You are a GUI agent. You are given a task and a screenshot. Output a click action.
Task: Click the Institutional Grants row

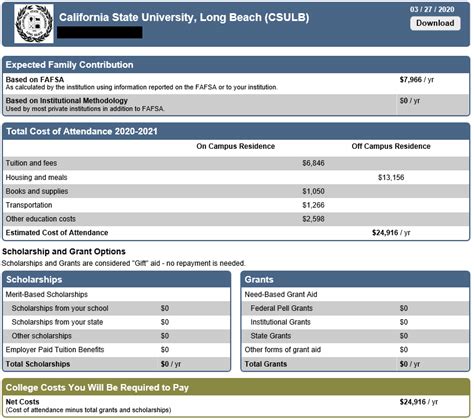coord(355,322)
